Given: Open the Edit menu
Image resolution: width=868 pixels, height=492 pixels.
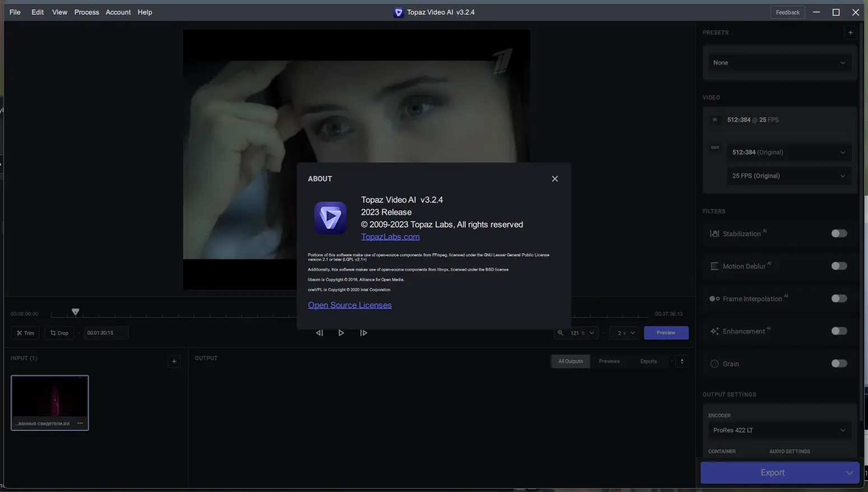Looking at the screenshot, I should (38, 12).
